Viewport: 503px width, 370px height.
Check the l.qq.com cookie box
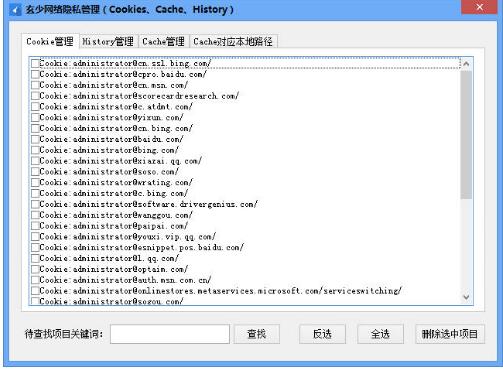(35, 258)
